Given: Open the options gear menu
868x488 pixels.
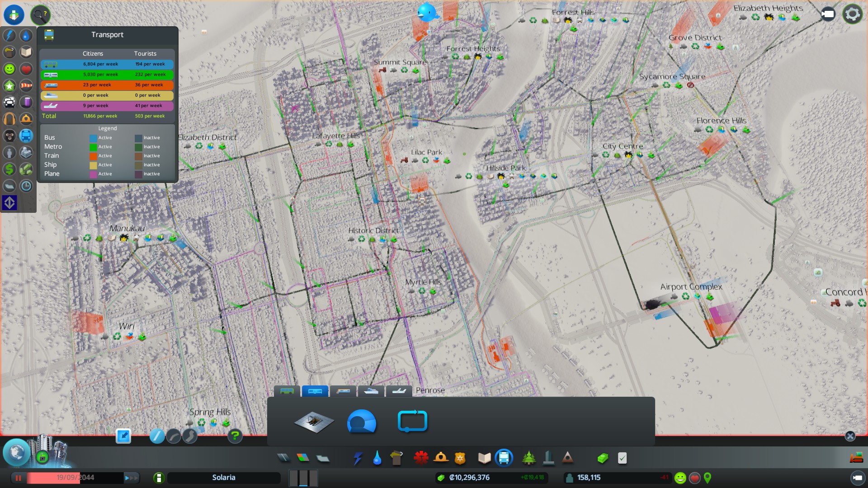Looking at the screenshot, I should (853, 14).
